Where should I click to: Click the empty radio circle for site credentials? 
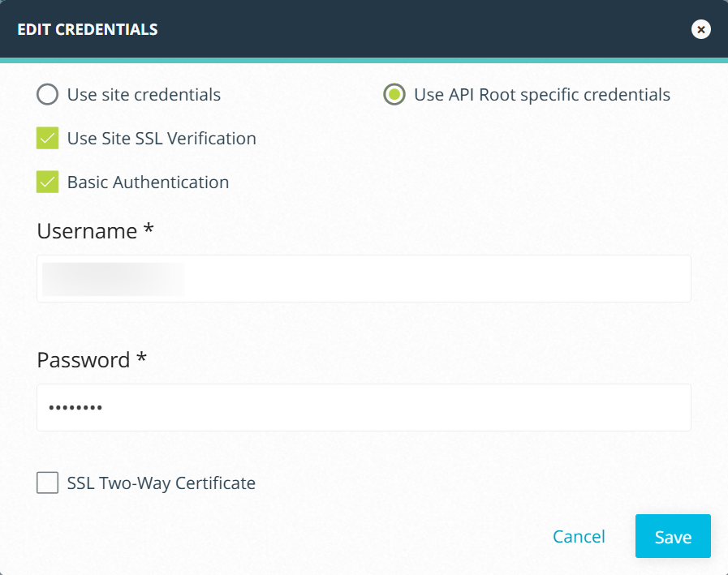(47, 94)
